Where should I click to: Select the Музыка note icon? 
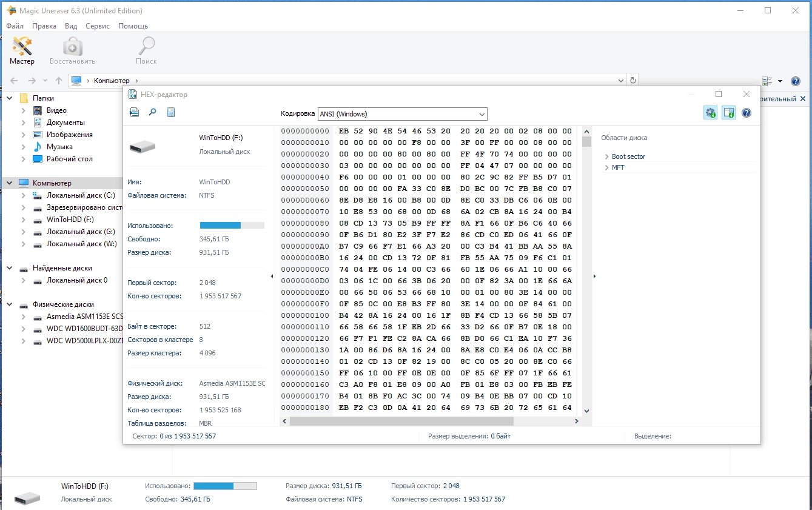(38, 147)
